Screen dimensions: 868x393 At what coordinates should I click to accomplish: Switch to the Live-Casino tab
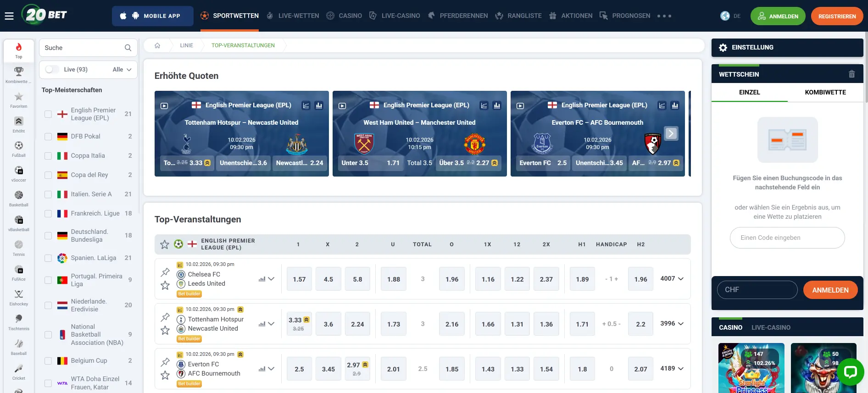(x=771, y=327)
